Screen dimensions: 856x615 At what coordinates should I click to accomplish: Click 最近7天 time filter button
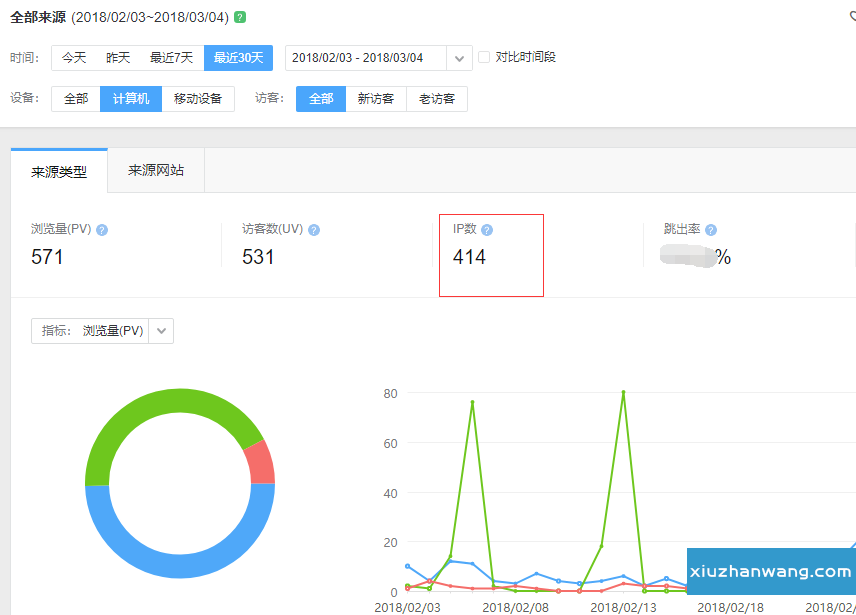(171, 58)
